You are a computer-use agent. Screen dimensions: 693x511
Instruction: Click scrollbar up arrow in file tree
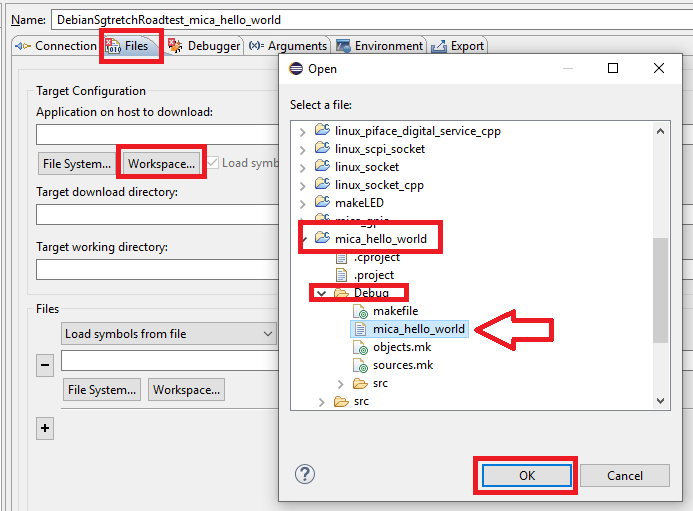click(660, 131)
